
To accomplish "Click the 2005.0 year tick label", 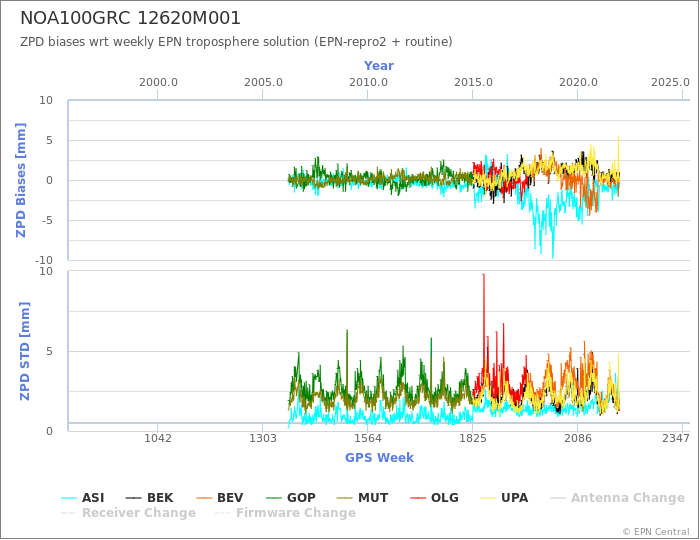I will click(x=263, y=83).
